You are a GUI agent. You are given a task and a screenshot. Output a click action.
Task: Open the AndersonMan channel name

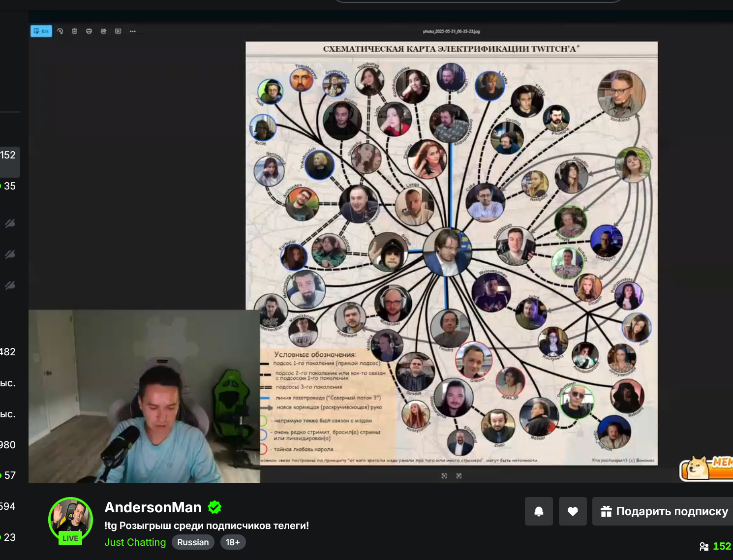click(x=153, y=507)
